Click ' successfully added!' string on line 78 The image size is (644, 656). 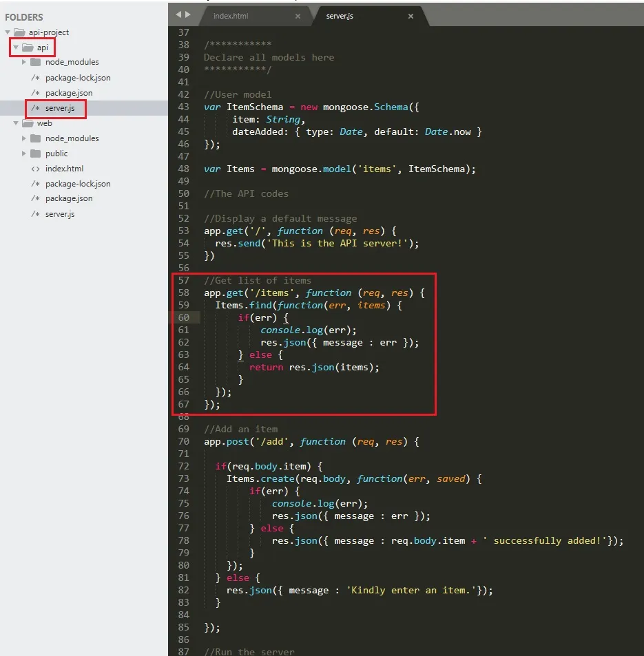click(545, 541)
